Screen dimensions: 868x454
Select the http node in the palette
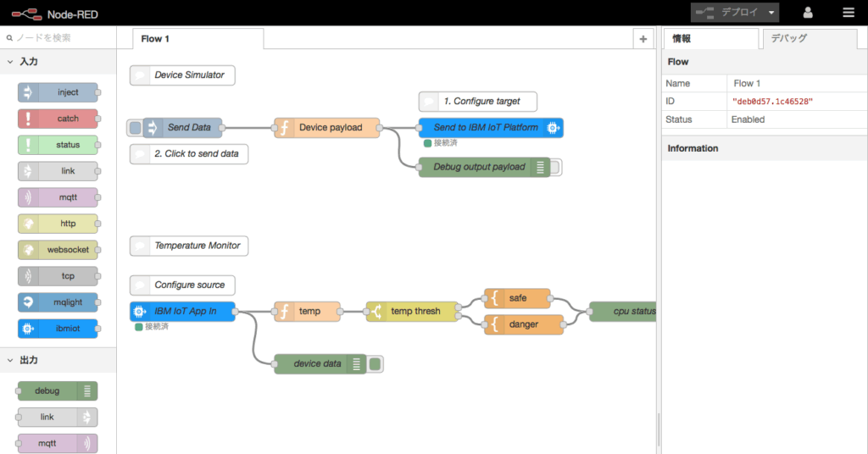click(58, 224)
